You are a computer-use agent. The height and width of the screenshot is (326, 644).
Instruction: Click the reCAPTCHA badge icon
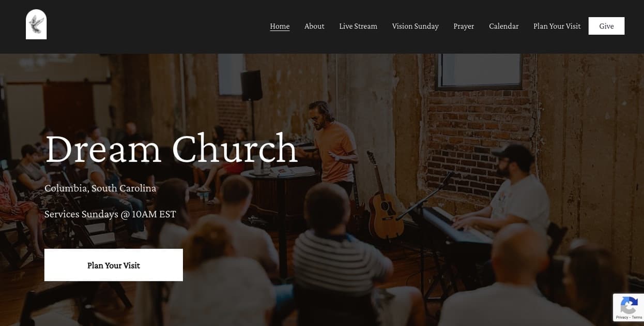[x=628, y=304]
